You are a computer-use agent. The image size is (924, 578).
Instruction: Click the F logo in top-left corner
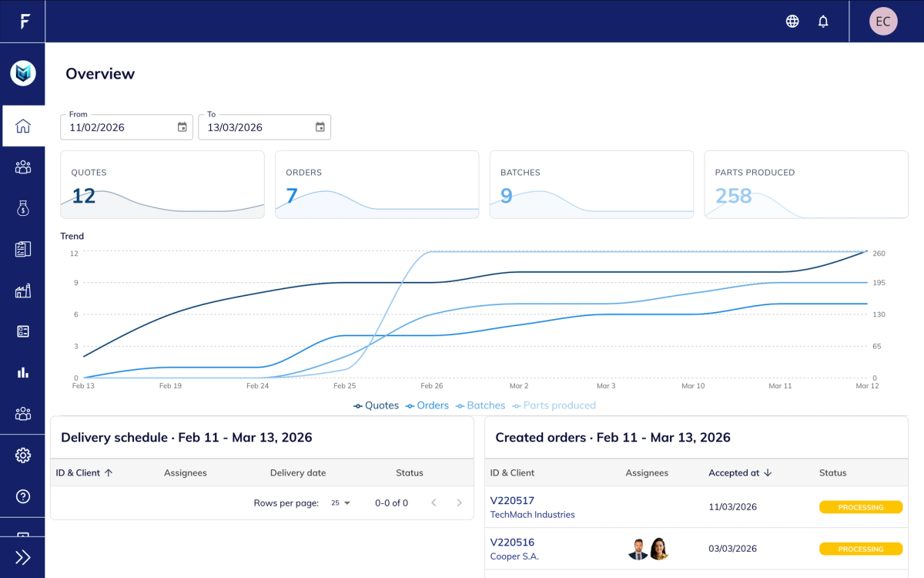[x=25, y=21]
